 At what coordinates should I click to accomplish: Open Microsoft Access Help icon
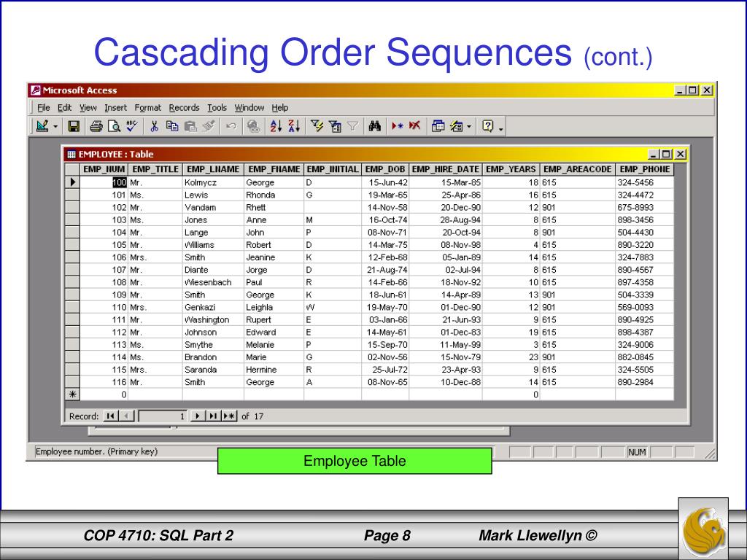point(488,126)
